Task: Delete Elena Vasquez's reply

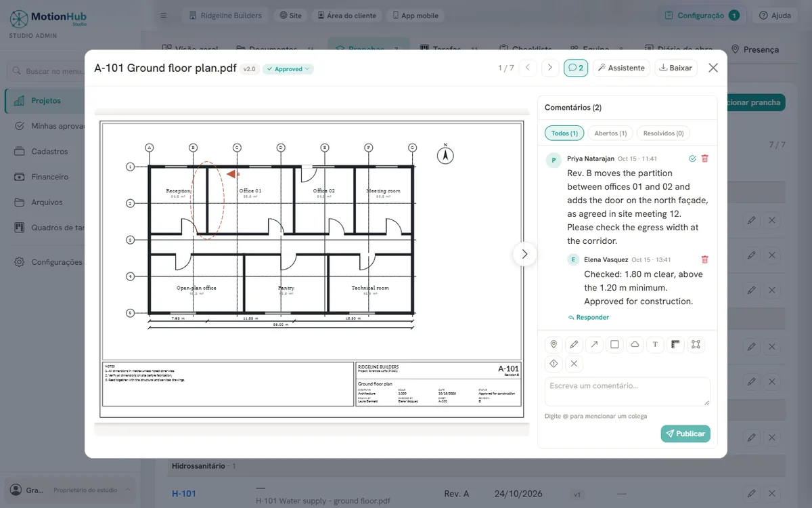Action: point(705,259)
